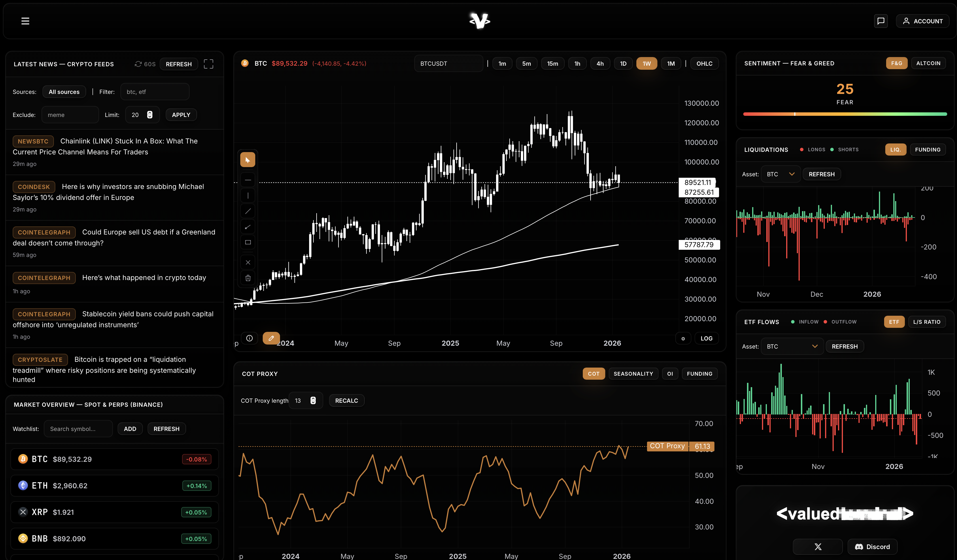The width and height of the screenshot is (957, 560).
Task: Click the X cancel drawing tool
Action: [x=248, y=262]
